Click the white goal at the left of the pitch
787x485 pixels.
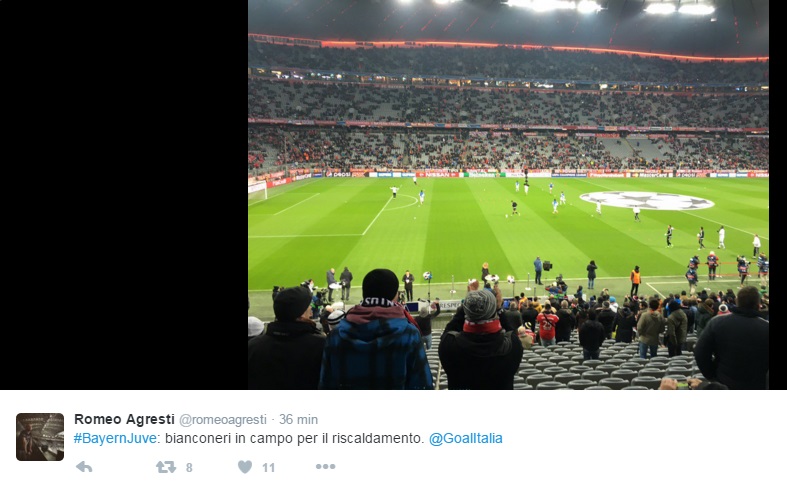pos(257,190)
